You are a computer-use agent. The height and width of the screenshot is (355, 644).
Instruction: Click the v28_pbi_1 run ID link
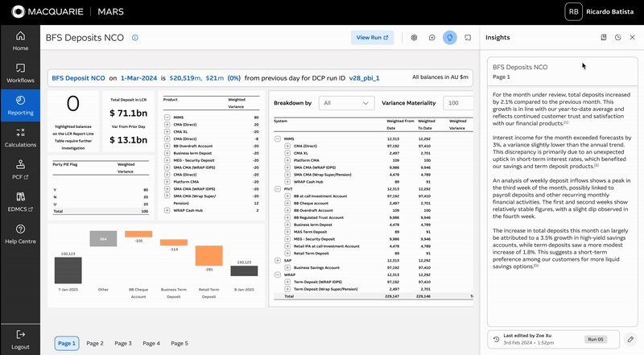point(365,78)
